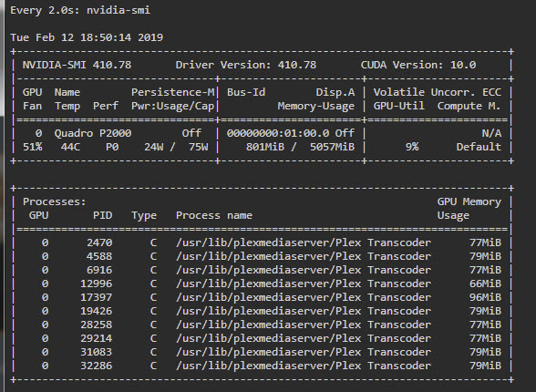Select the 96MiB memory for PID 17397
Screen dimensions: 536x392
(485, 297)
